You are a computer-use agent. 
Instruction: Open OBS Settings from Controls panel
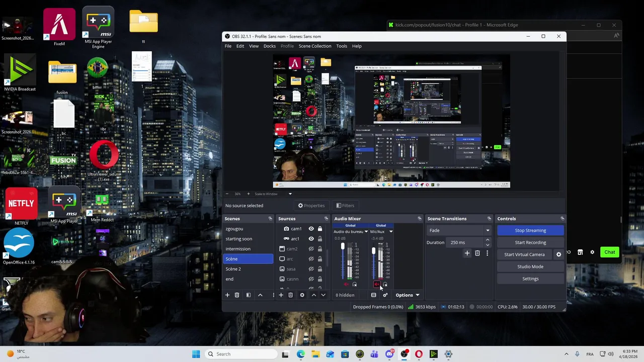[530, 279]
